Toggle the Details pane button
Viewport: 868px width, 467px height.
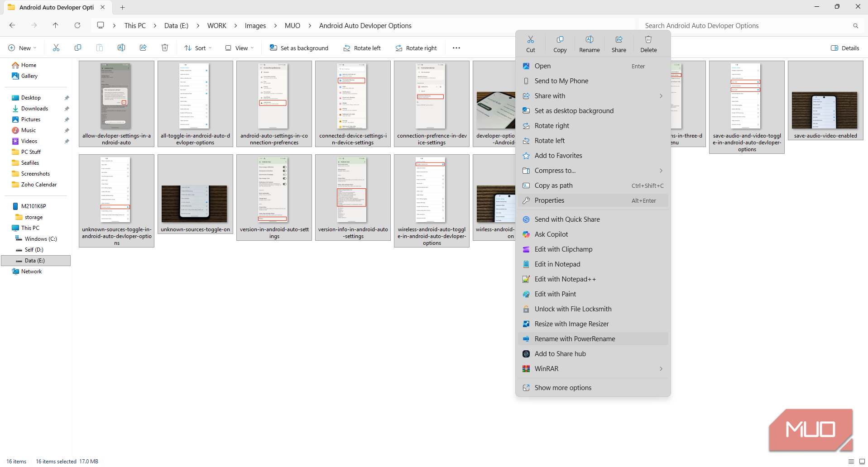[x=845, y=48]
